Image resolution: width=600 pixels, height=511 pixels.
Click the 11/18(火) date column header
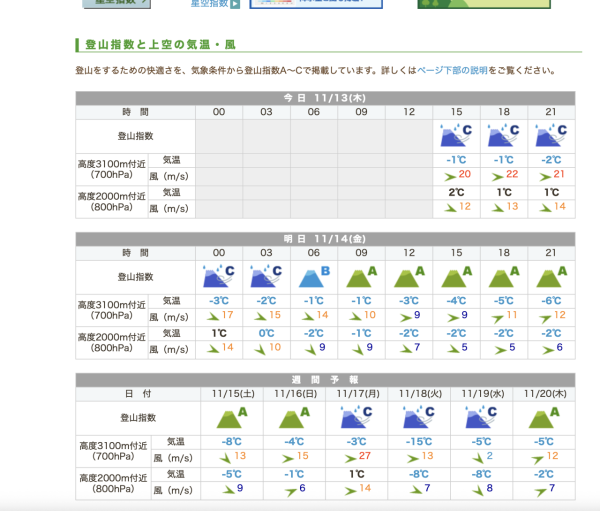coord(420,394)
